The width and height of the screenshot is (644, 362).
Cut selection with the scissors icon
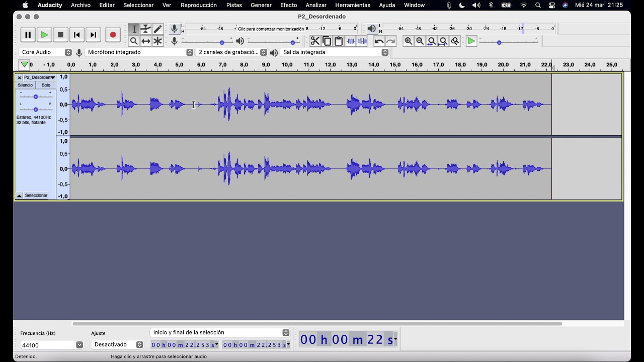[315, 41]
